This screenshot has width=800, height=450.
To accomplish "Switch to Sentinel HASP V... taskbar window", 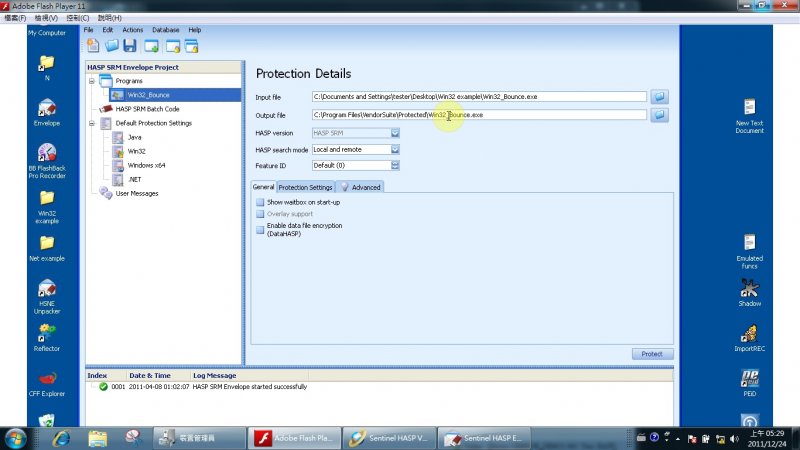I will coord(389,438).
